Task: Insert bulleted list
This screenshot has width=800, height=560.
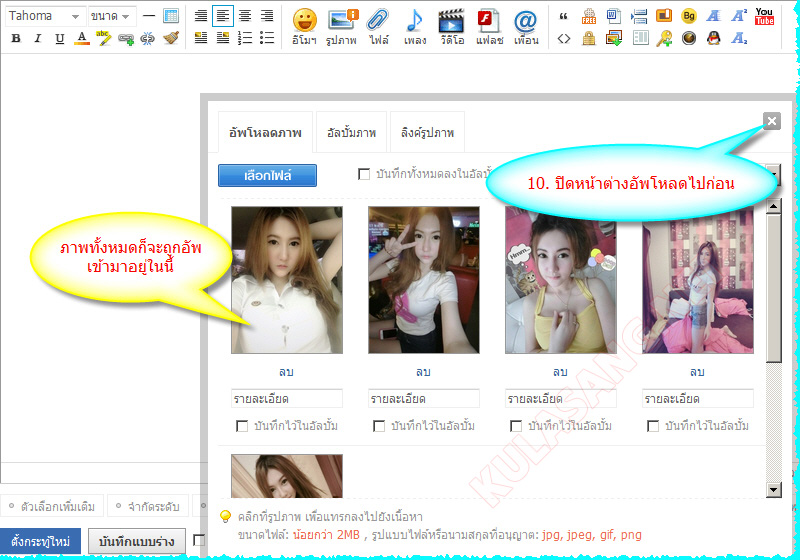Action: 267,38
